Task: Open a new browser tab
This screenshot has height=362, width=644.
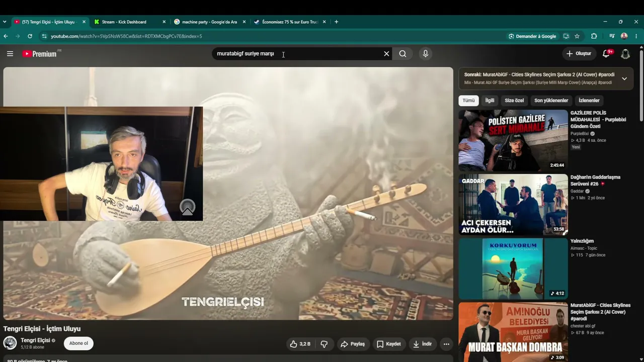Action: 336,22
